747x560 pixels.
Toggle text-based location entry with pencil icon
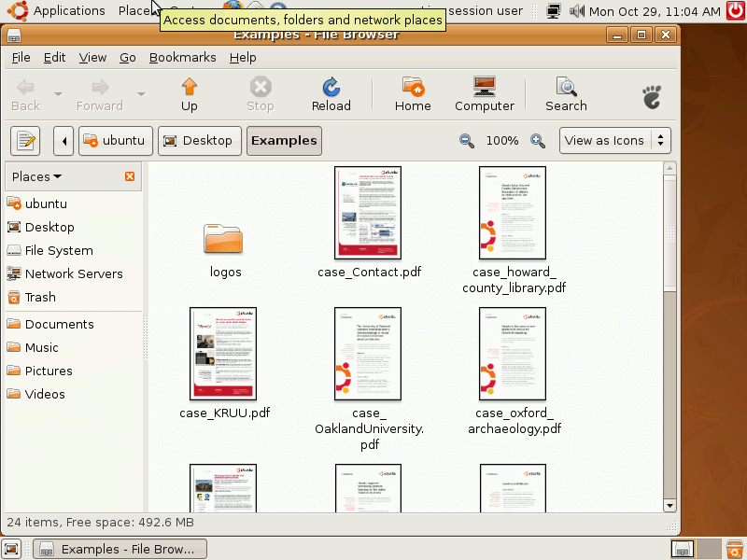pos(25,141)
